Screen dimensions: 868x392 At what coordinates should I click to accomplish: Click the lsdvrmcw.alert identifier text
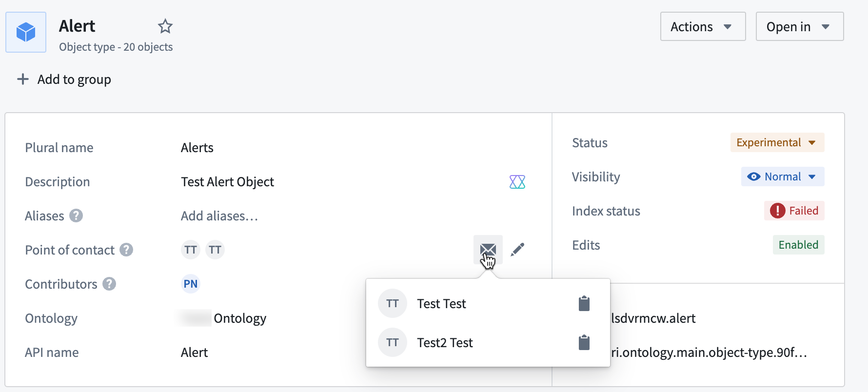pos(653,318)
